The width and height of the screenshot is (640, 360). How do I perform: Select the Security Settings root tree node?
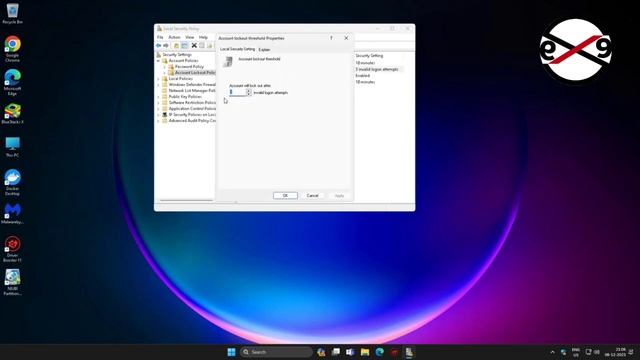pyautogui.click(x=177, y=55)
